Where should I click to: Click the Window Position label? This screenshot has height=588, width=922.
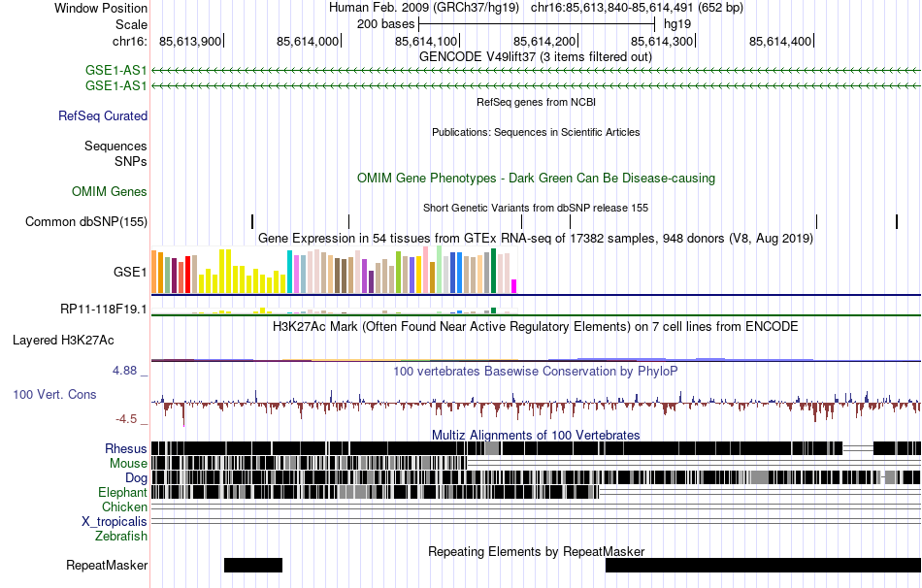[101, 8]
